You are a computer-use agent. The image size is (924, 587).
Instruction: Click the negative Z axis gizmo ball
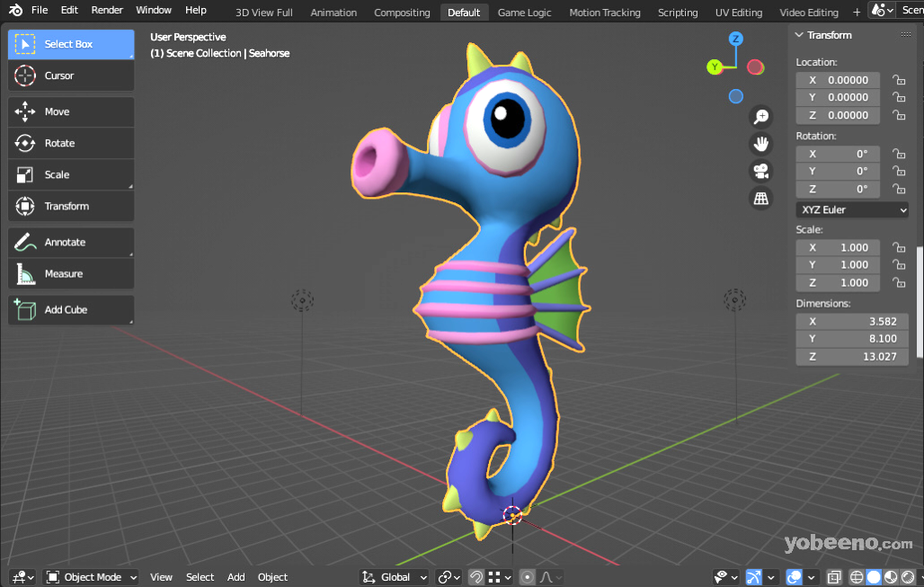pos(735,96)
